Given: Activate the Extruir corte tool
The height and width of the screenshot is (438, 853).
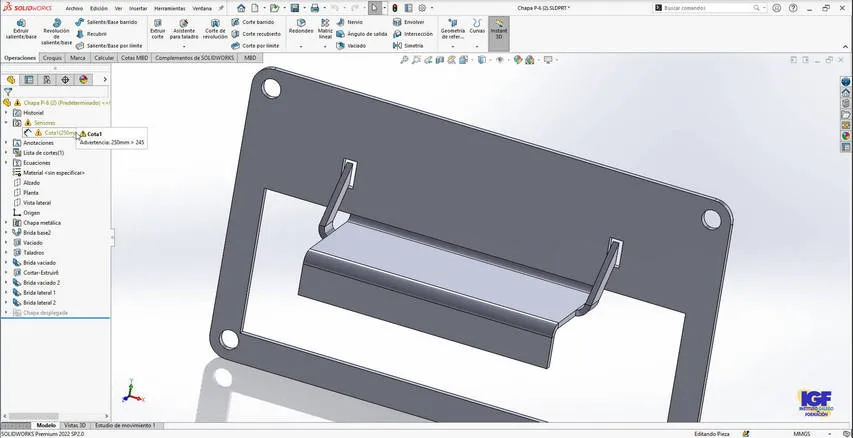Looking at the screenshot, I should click(x=157, y=29).
